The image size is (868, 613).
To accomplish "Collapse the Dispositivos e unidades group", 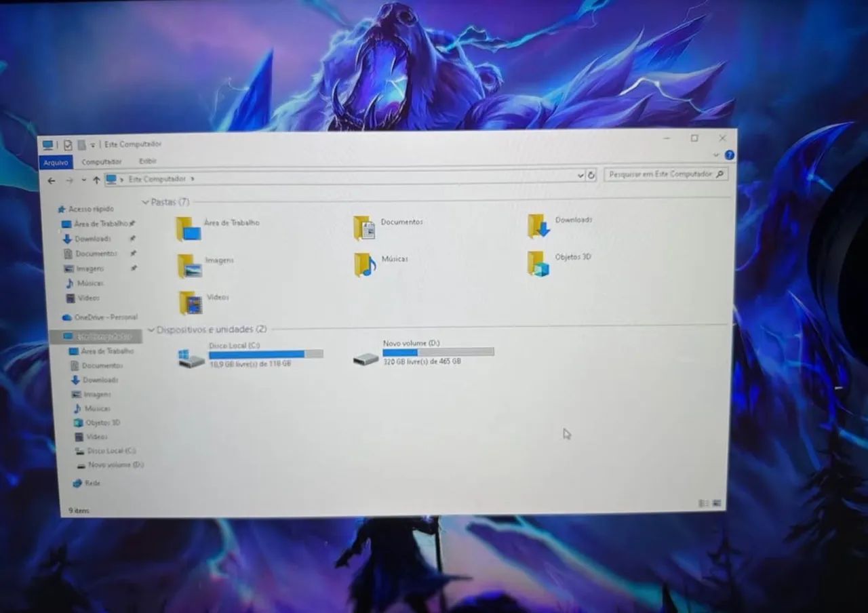I will pos(151,330).
